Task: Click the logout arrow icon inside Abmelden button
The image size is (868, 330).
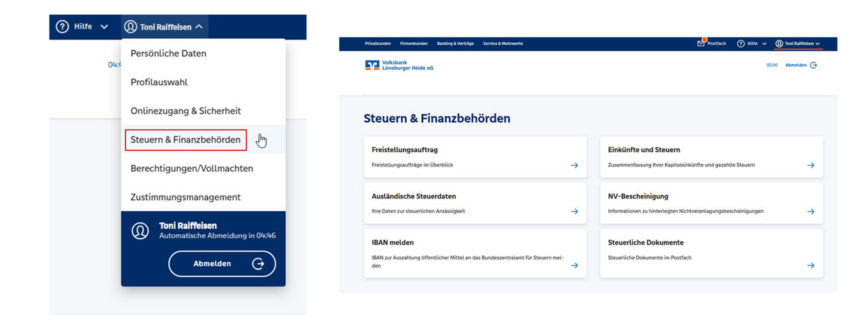Action: click(x=258, y=263)
